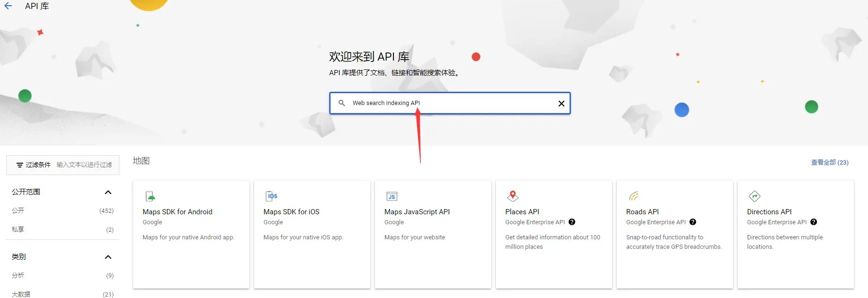Collapse the 类别 section
The height and width of the screenshot is (298, 868).
(108, 257)
